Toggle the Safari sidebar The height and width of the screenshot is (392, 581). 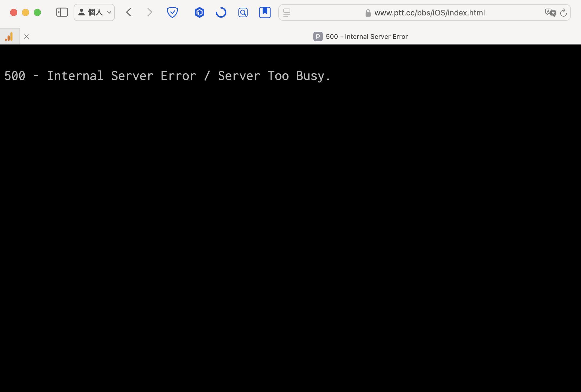[62, 12]
